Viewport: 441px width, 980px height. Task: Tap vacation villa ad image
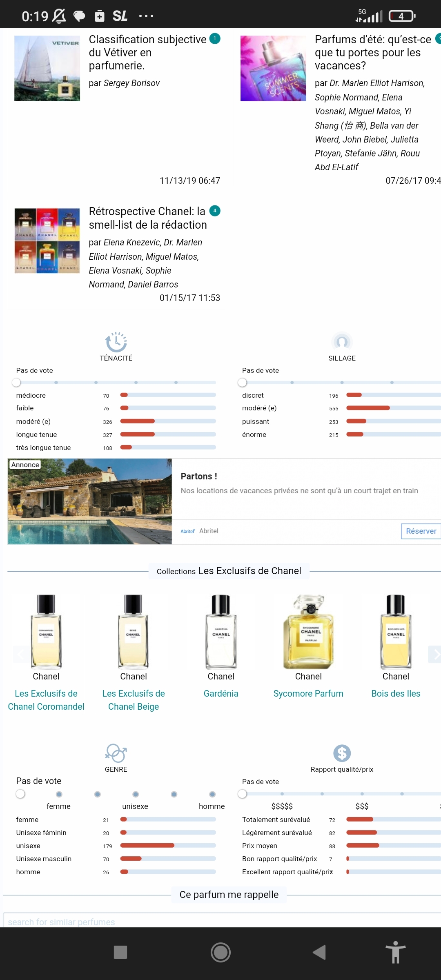point(90,501)
